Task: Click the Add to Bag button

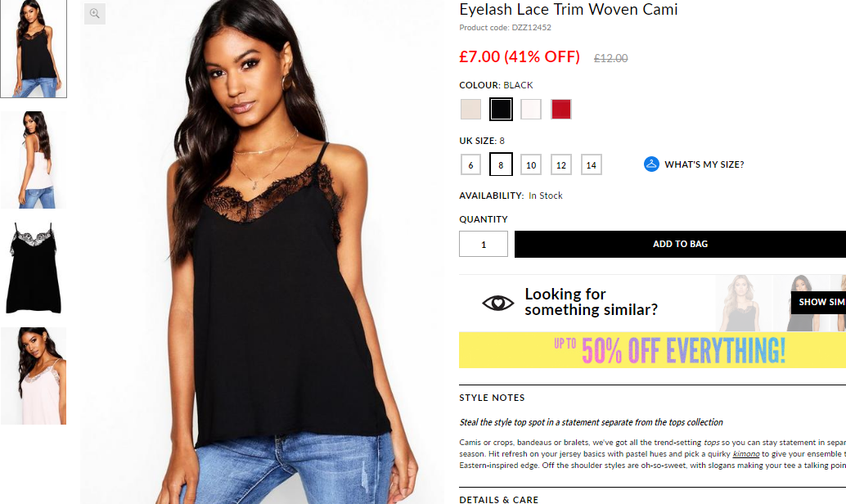Action: click(x=681, y=244)
